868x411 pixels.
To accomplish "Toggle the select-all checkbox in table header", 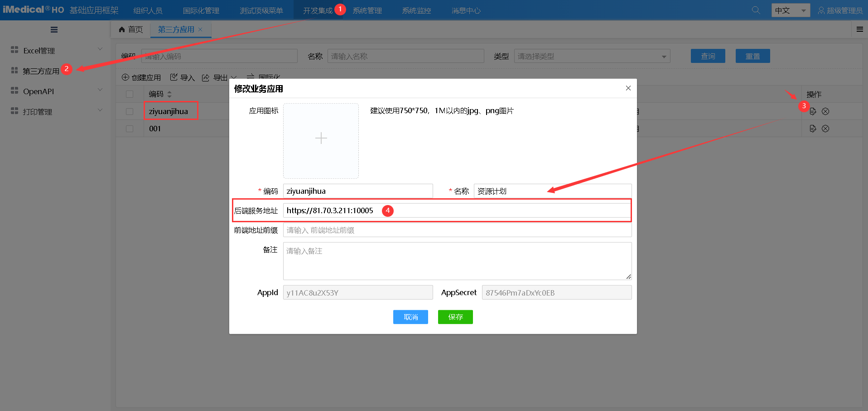I will (130, 94).
